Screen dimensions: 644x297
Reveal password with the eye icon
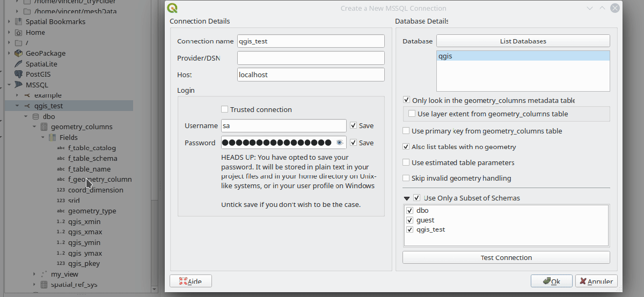pos(339,143)
